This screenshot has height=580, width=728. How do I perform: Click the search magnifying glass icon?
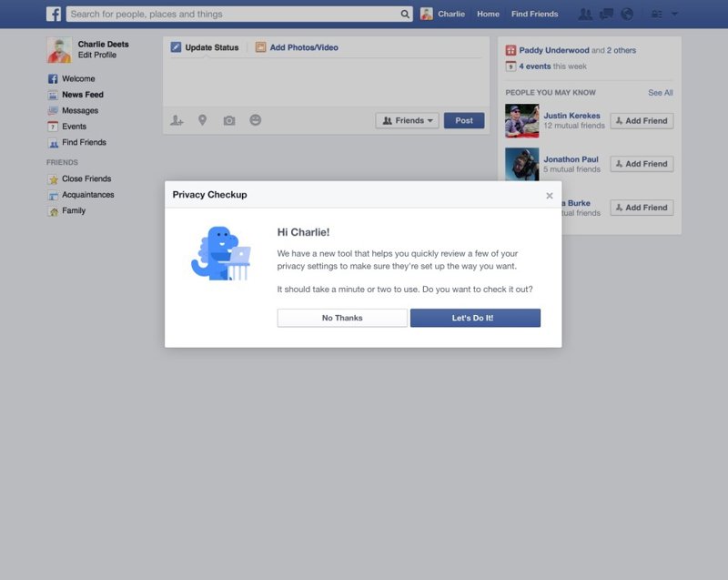pyautogui.click(x=406, y=14)
